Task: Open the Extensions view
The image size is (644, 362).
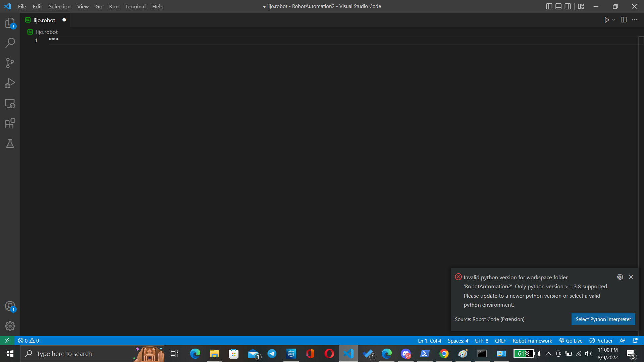Action: point(10,123)
